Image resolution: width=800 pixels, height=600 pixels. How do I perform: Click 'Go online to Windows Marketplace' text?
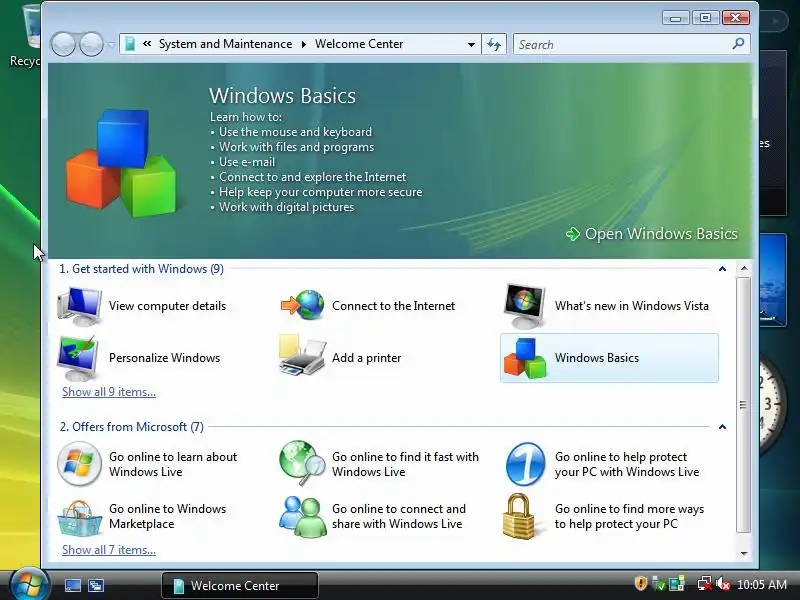coord(167,516)
